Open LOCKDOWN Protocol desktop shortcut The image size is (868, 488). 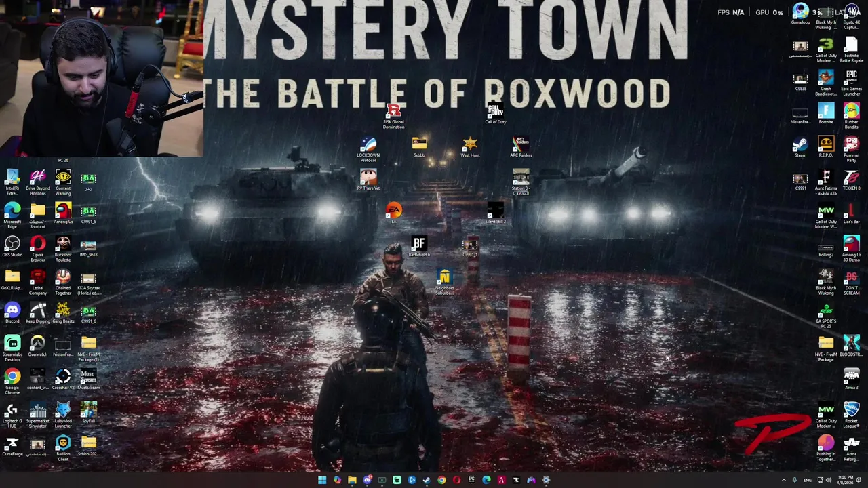(368, 150)
